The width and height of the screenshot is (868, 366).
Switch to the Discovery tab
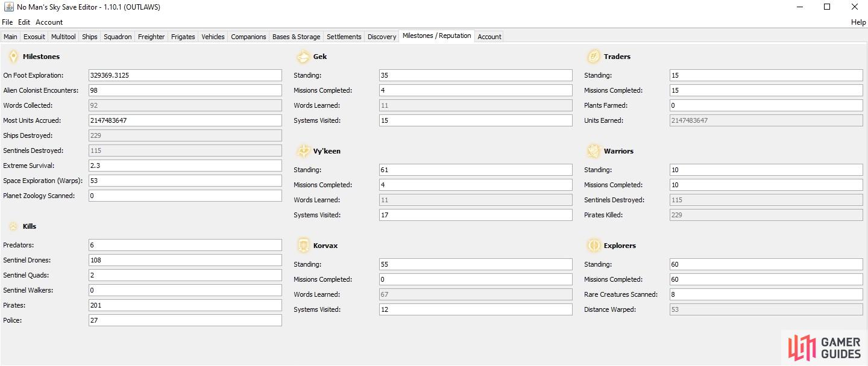tap(382, 37)
